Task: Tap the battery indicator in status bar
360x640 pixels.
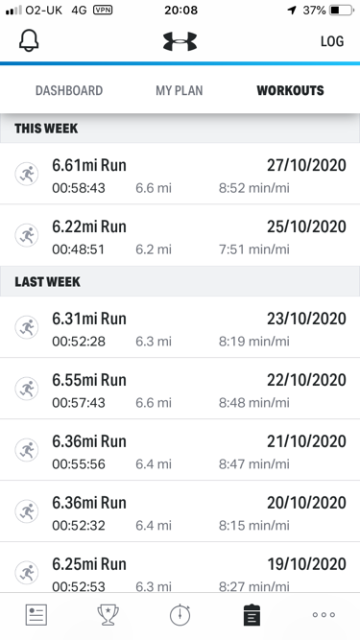Action: click(x=342, y=10)
